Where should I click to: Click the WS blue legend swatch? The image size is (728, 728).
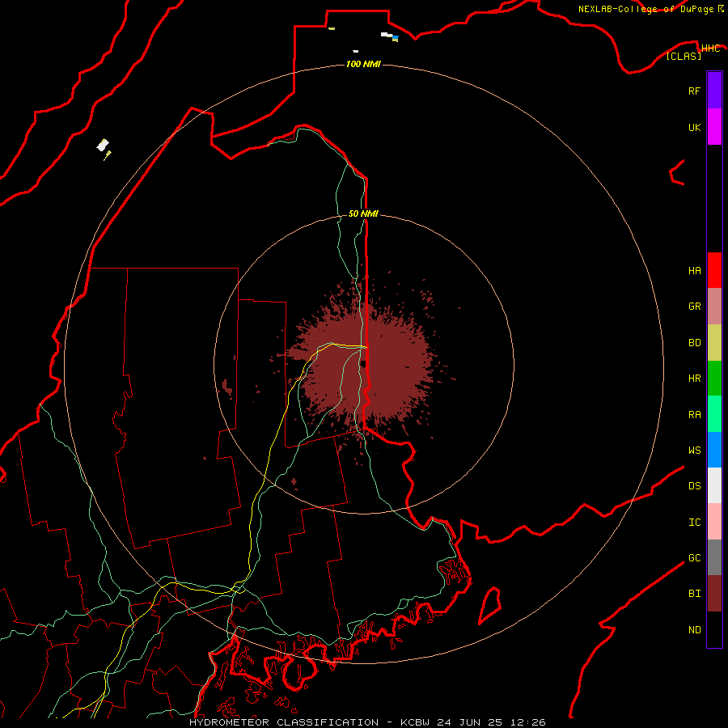[x=714, y=450]
